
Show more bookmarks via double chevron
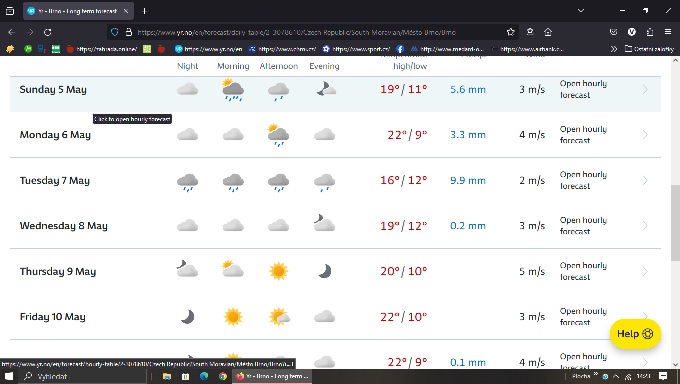(614, 49)
